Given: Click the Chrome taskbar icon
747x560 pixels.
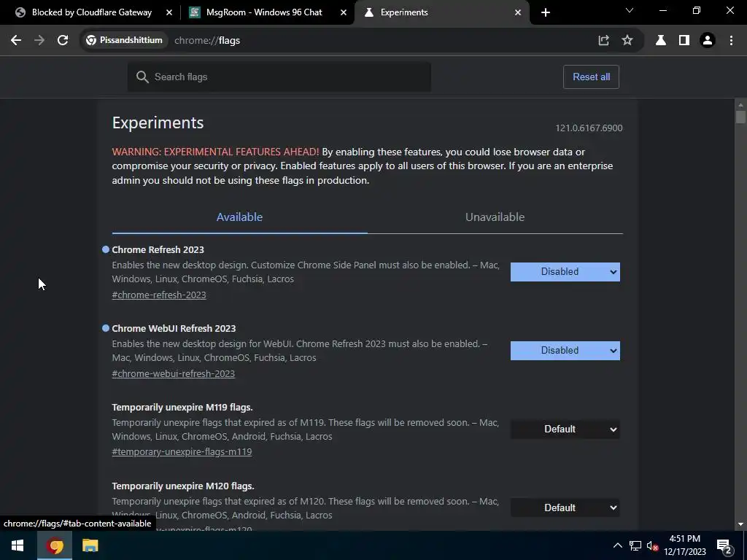Looking at the screenshot, I should 55,545.
